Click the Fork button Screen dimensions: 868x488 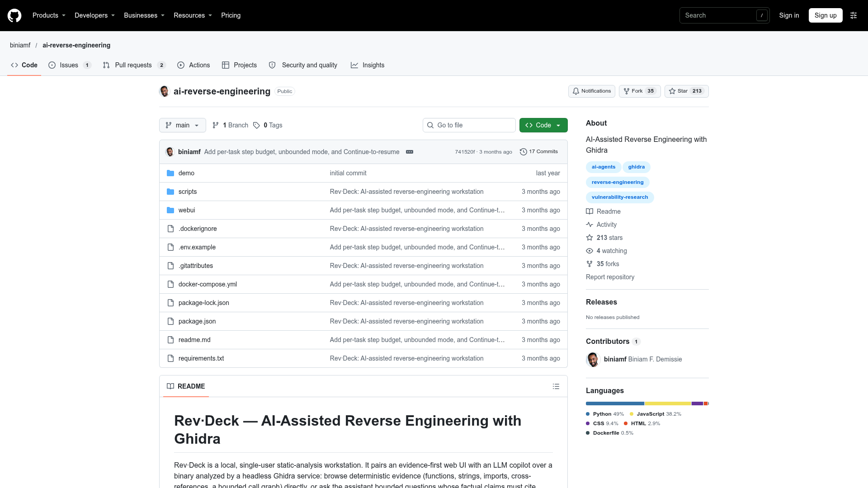point(640,91)
